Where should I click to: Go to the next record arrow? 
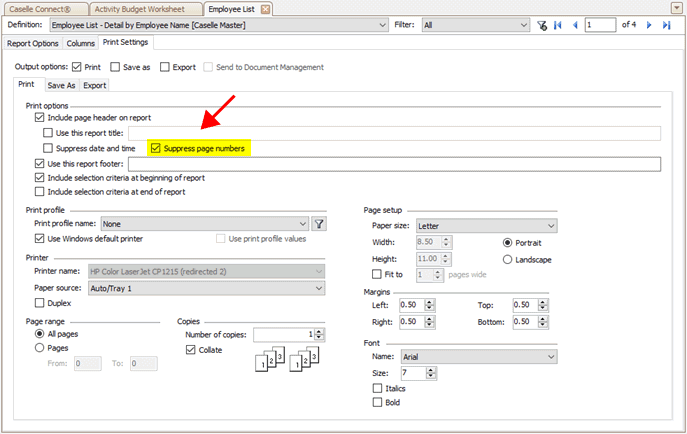(649, 25)
